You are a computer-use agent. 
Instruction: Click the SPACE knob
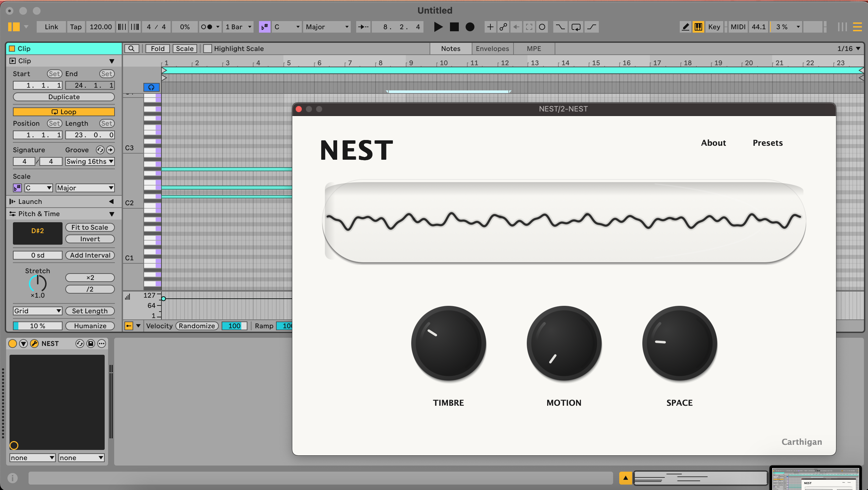[x=680, y=343]
